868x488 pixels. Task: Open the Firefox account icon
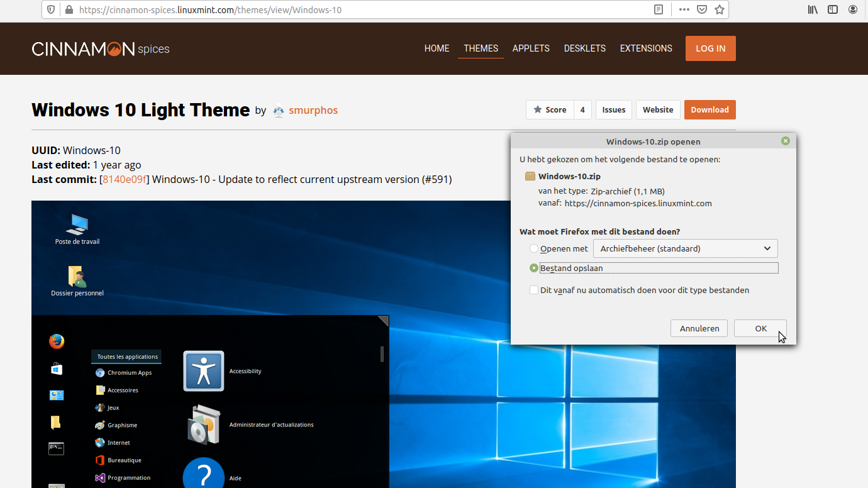pyautogui.click(x=853, y=9)
